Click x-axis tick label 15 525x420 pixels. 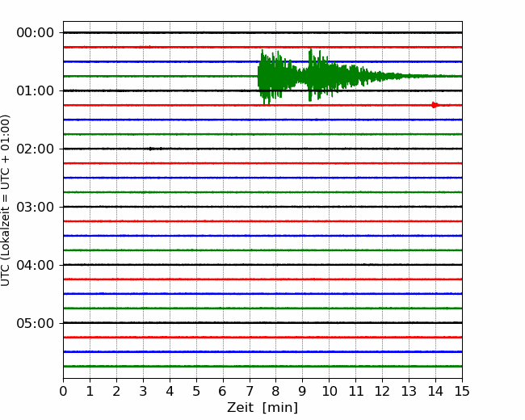tap(462, 391)
